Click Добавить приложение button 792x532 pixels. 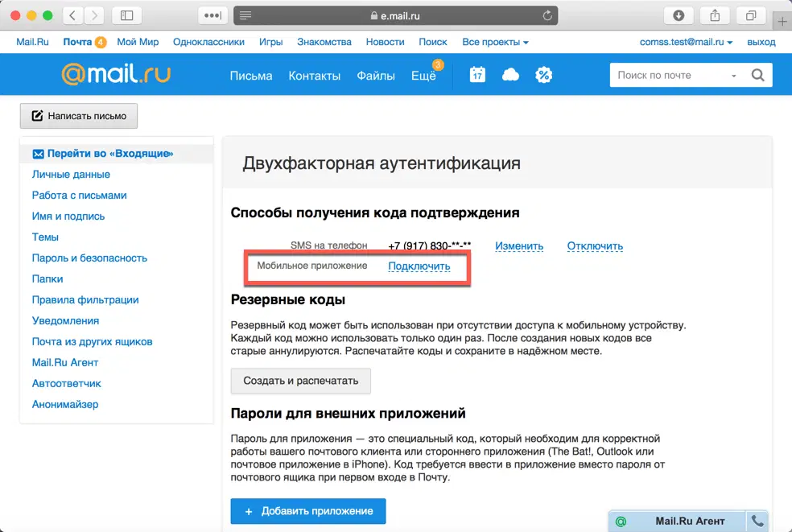(308, 511)
